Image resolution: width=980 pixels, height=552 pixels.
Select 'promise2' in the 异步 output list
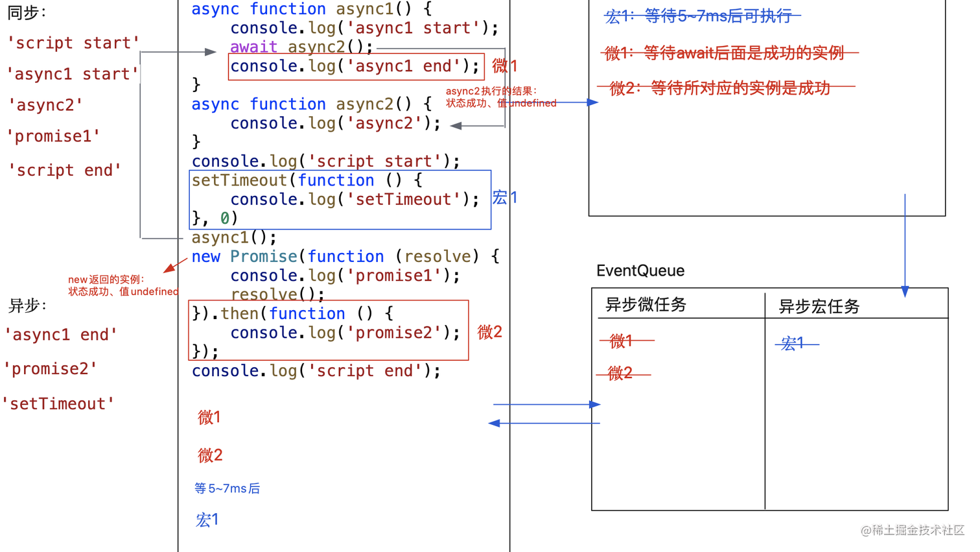50,369
